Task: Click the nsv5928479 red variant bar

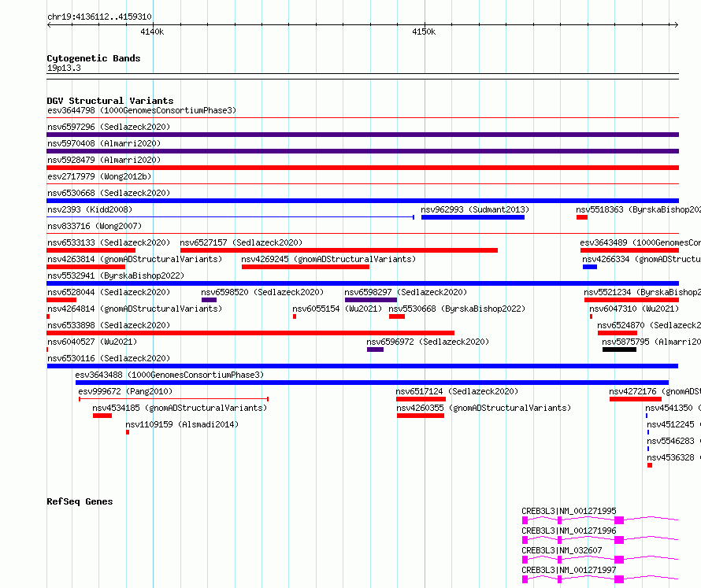Action: point(362,168)
